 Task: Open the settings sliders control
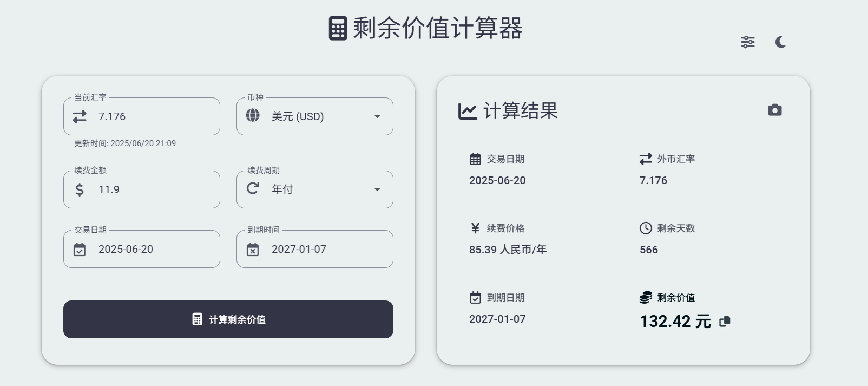pyautogui.click(x=748, y=42)
